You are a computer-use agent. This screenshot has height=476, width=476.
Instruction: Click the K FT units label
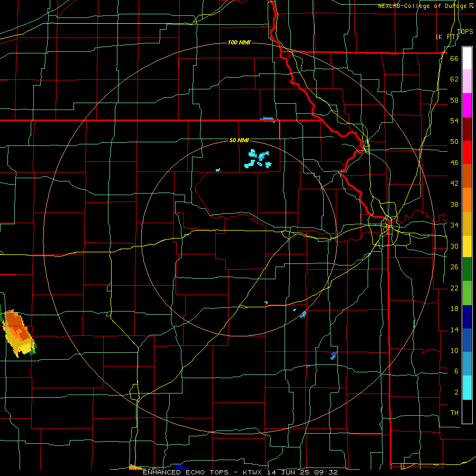point(447,36)
